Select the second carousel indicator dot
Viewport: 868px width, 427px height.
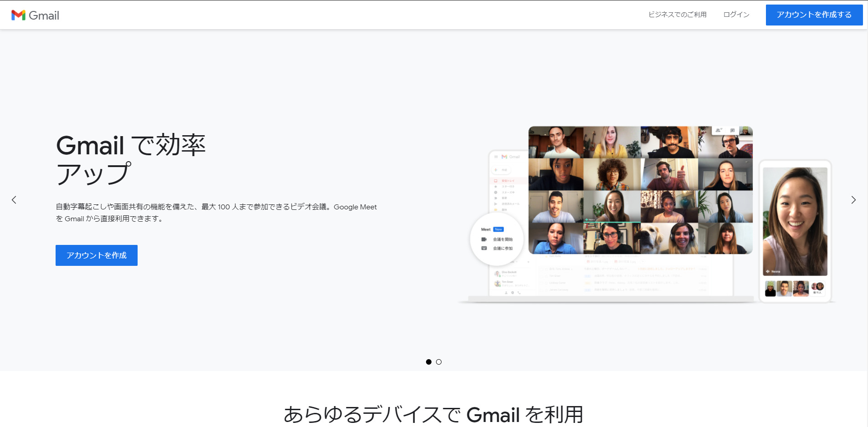439,362
